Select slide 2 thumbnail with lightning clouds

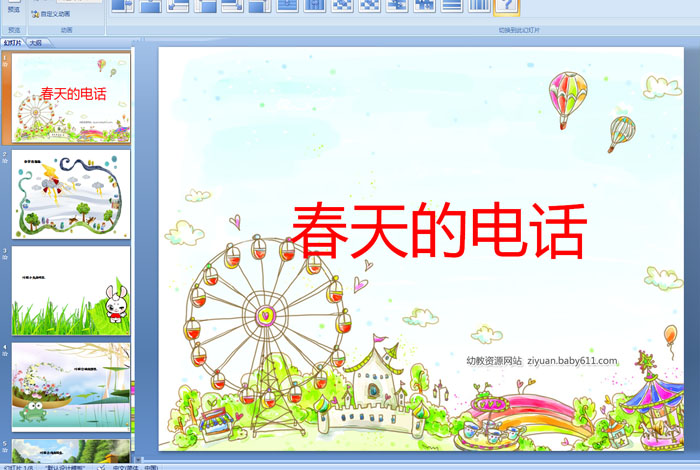(x=71, y=194)
